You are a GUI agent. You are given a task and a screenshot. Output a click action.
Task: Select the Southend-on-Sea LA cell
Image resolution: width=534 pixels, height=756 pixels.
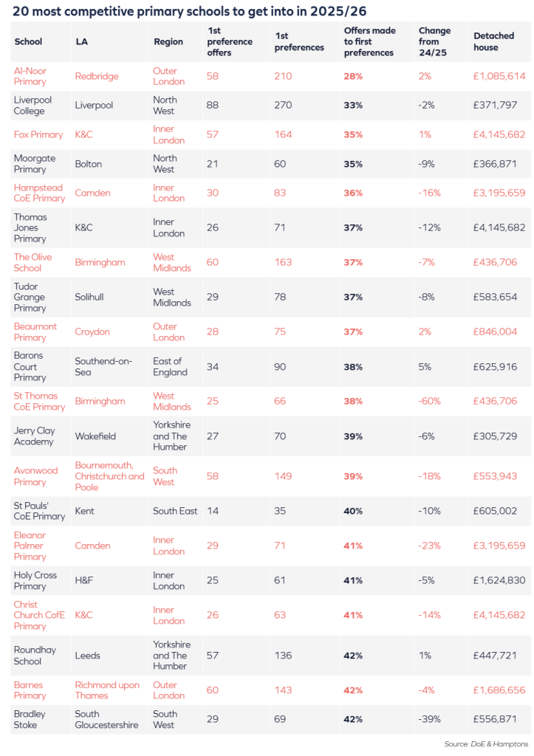point(104,366)
